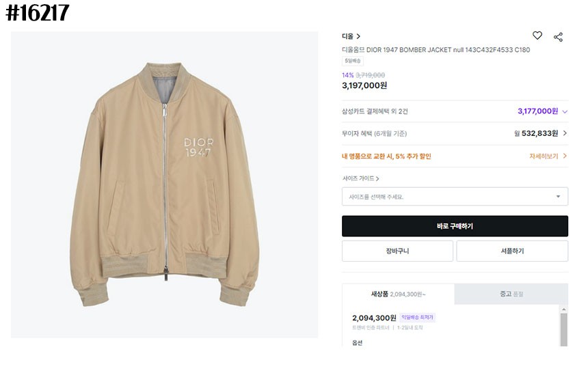Click the product title DIOR 1947 BOMBER JACKET
588x373 pixels.
(436, 50)
